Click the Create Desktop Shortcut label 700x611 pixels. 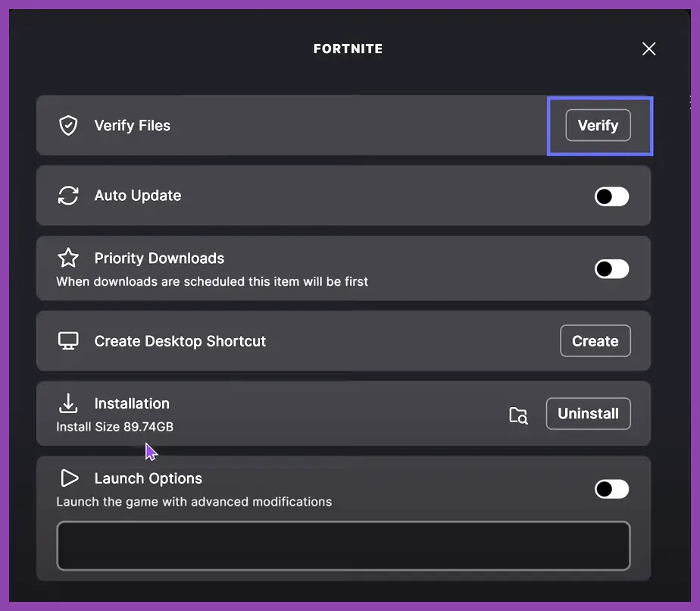(x=180, y=341)
